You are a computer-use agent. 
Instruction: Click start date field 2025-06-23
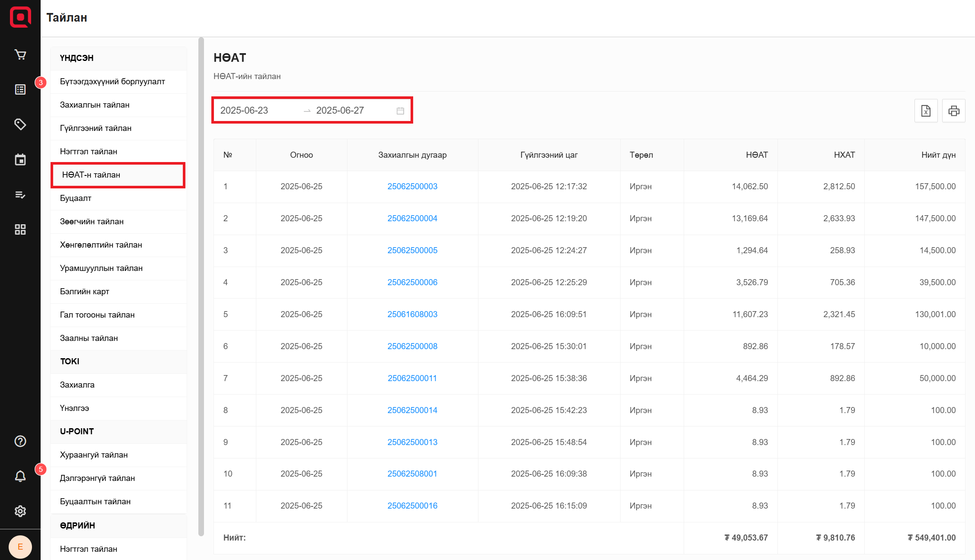(x=245, y=111)
